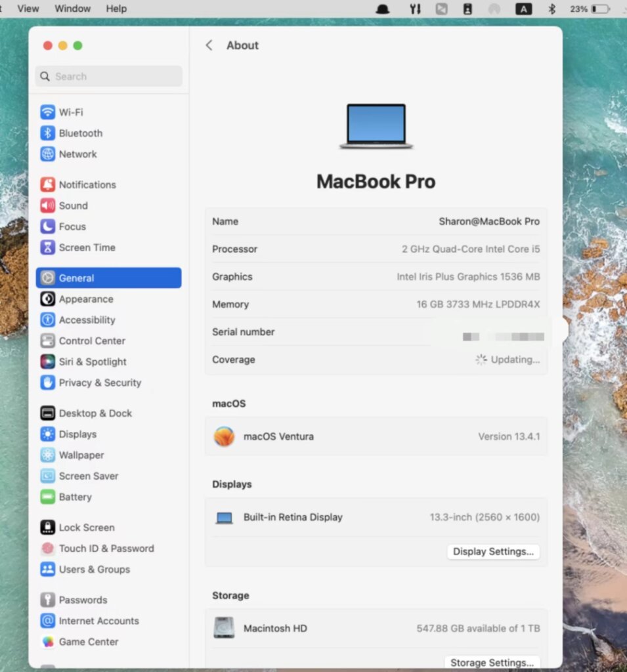Open Battery settings from the sidebar
This screenshot has height=672, width=627.
point(47,497)
